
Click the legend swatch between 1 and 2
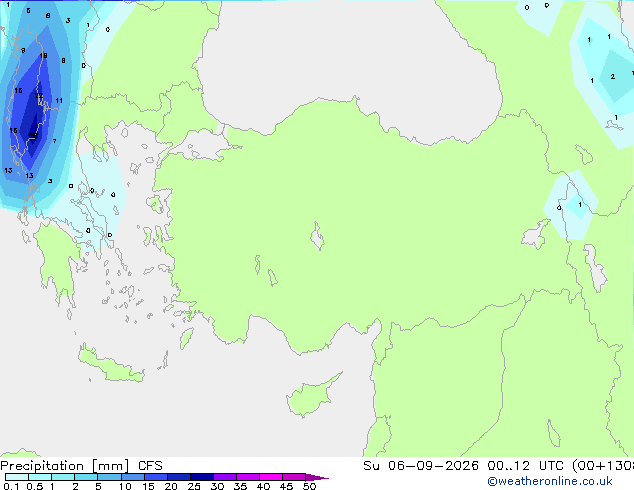63,477
